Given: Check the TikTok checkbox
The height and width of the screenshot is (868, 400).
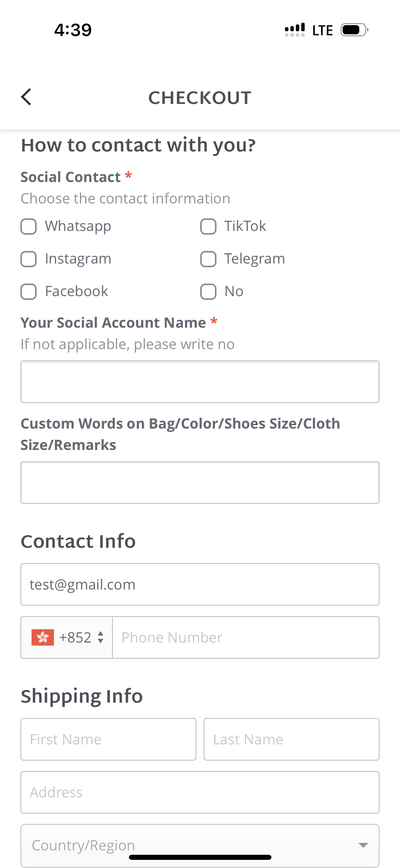Looking at the screenshot, I should tap(208, 227).
